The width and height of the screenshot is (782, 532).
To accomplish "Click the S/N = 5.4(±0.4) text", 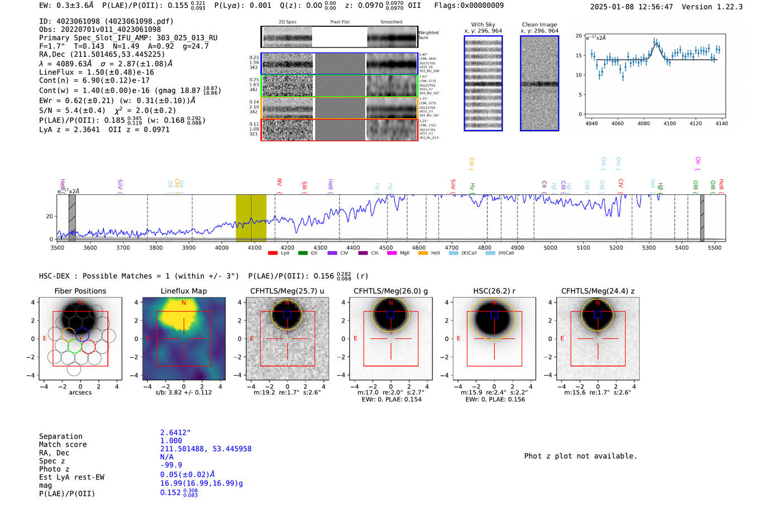I will point(72,111).
